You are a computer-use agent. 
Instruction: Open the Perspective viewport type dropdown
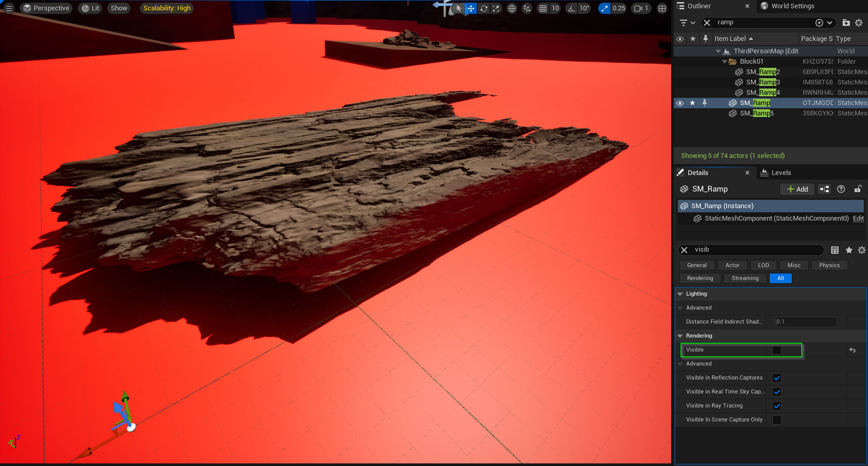46,8
